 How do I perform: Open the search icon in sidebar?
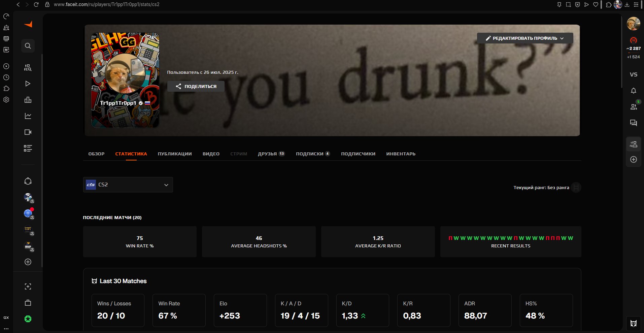pos(28,46)
